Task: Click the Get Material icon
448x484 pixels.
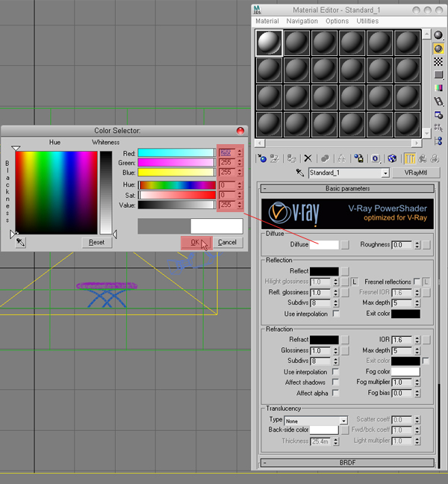Action: tap(262, 158)
